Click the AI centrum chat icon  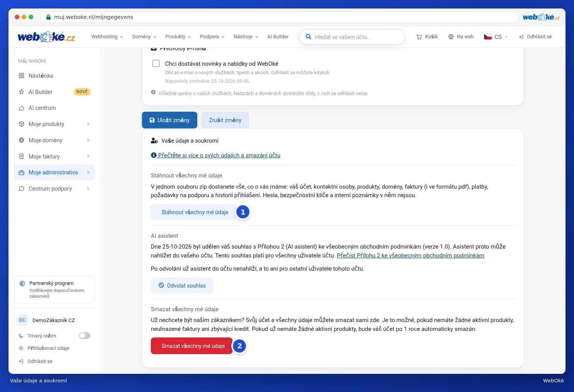tap(21, 108)
